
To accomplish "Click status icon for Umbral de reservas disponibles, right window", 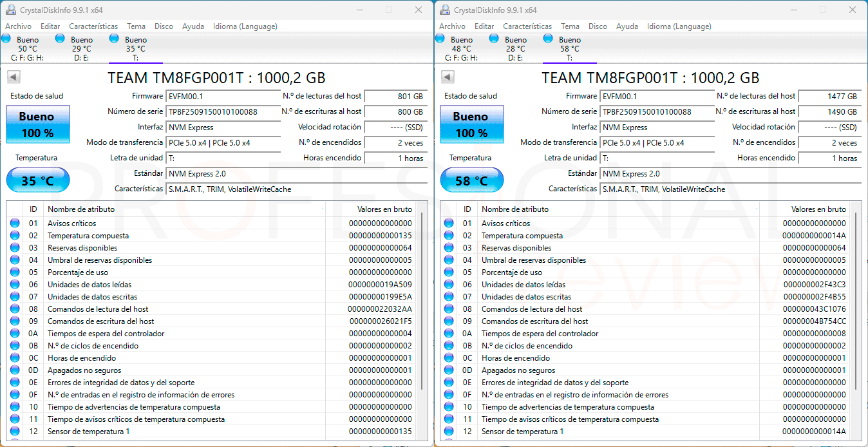I will click(x=449, y=260).
